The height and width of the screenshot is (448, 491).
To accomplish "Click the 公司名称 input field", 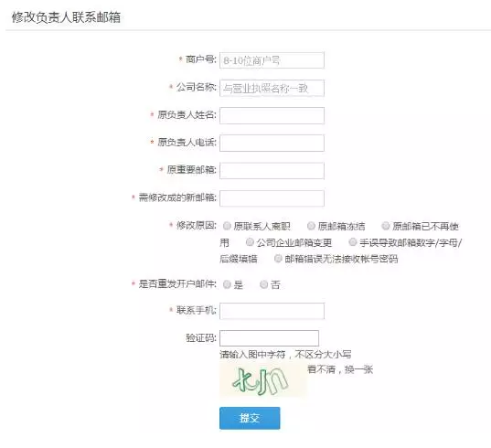I will tap(272, 89).
